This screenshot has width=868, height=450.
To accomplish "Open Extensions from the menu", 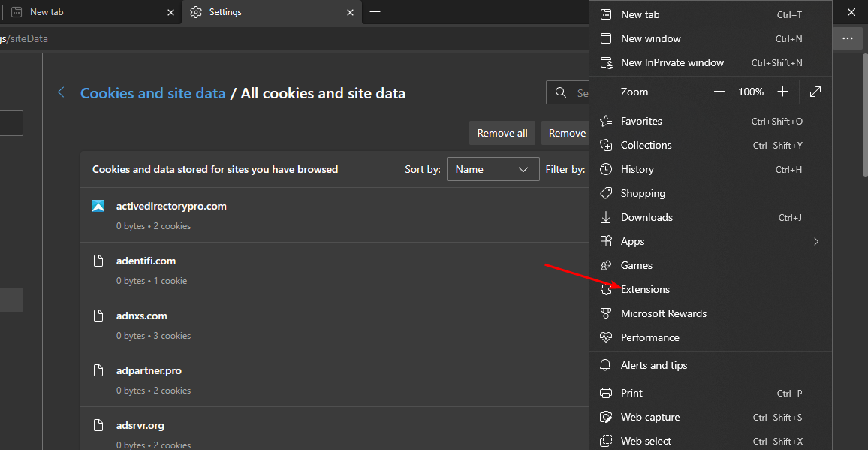I will click(x=645, y=289).
